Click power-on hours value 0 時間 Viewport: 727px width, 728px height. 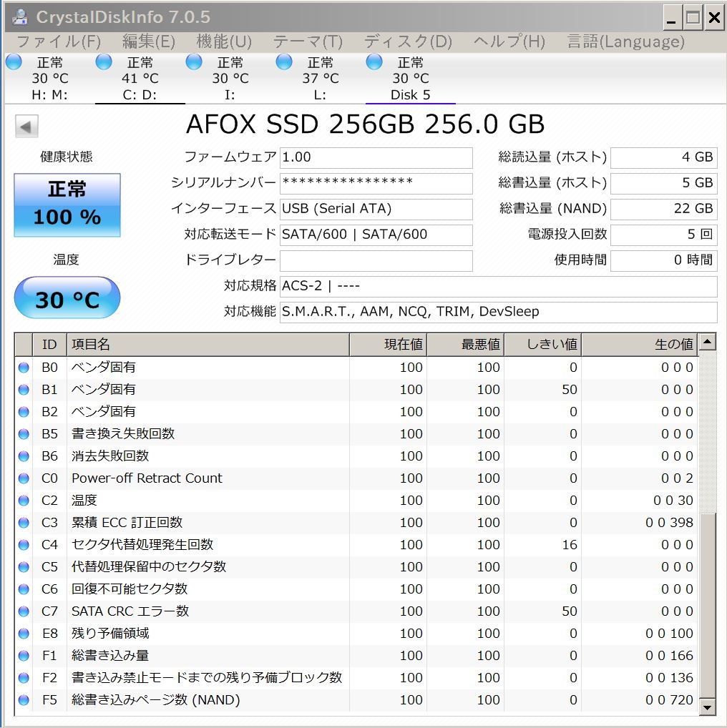coord(664,261)
